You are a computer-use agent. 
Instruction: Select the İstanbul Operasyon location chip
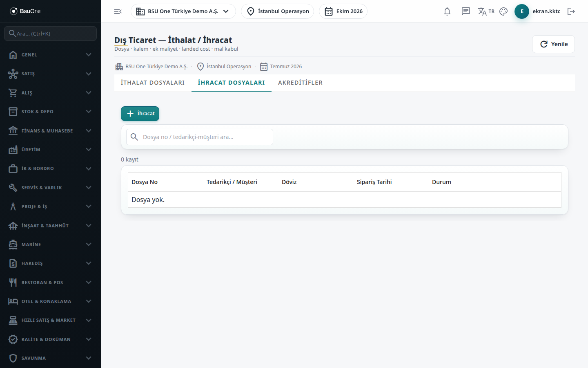(x=278, y=11)
